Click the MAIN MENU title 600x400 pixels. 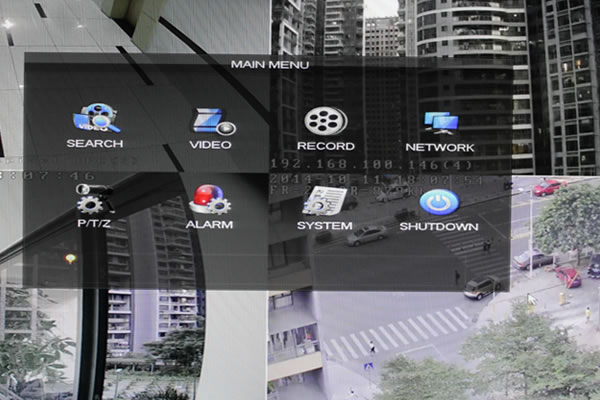coord(270,65)
